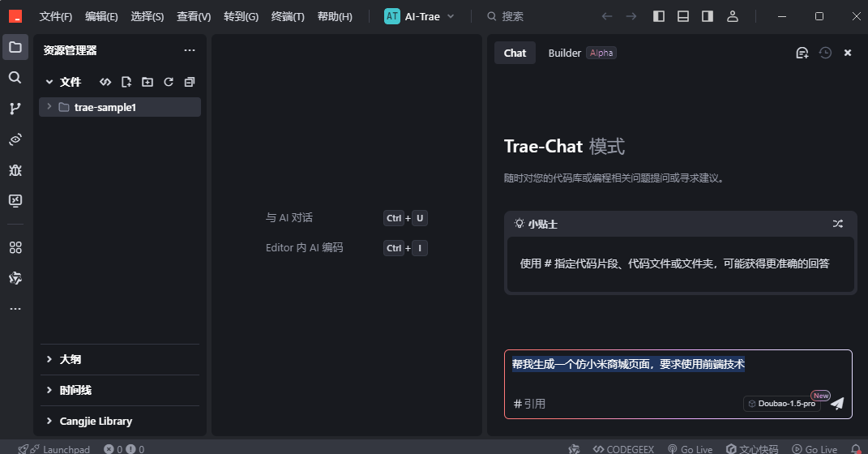The height and width of the screenshot is (454, 868).
Task: Click the 搜索 search box in title bar
Action: point(505,16)
